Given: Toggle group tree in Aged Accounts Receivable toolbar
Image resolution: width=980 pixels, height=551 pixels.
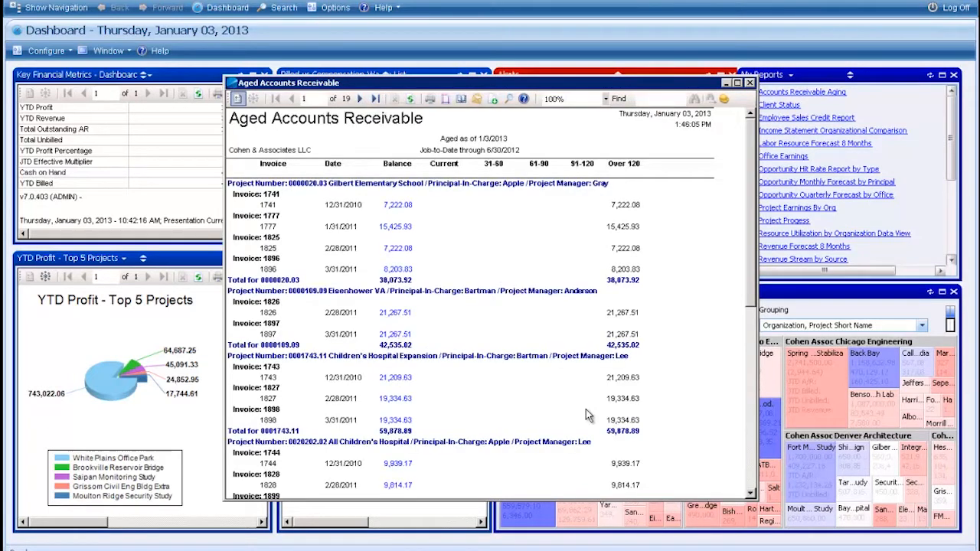Looking at the screenshot, I should click(x=237, y=99).
